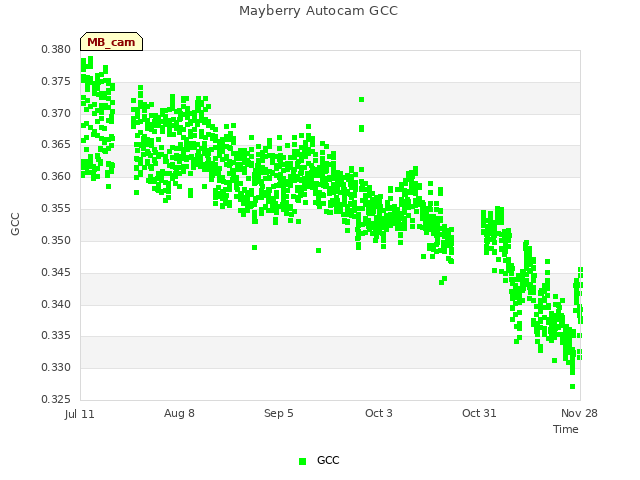Click the 0.370 y-axis value
Viewport: 640px width, 480px height.
[56, 113]
